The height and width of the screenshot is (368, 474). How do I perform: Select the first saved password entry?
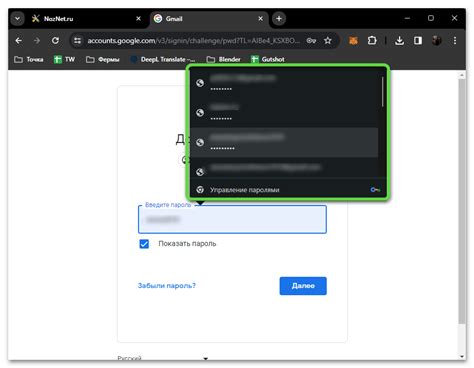click(x=284, y=83)
